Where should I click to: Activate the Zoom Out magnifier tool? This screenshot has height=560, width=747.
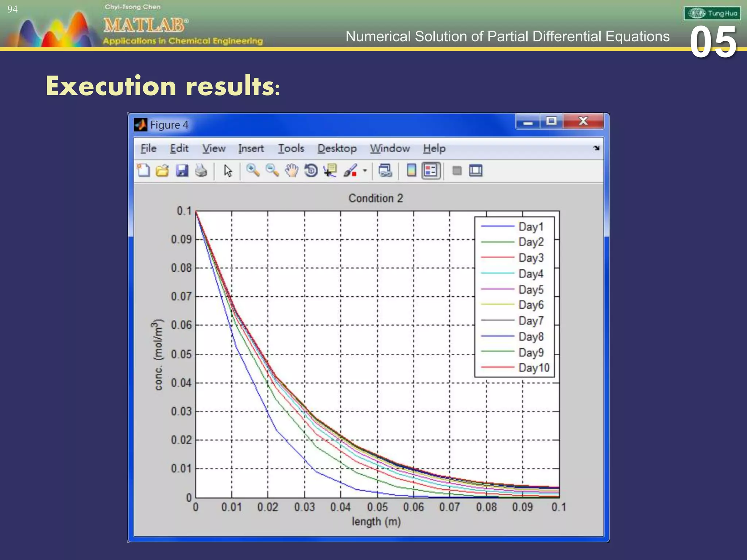point(272,170)
